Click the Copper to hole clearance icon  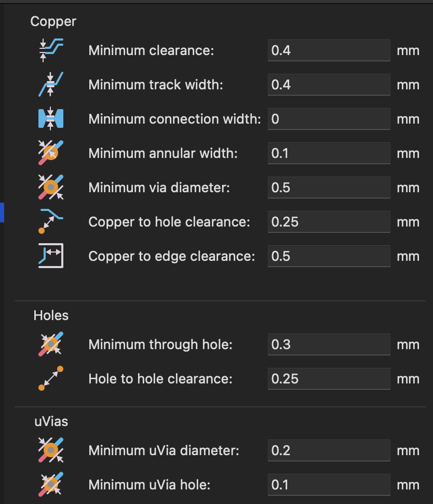click(x=51, y=222)
